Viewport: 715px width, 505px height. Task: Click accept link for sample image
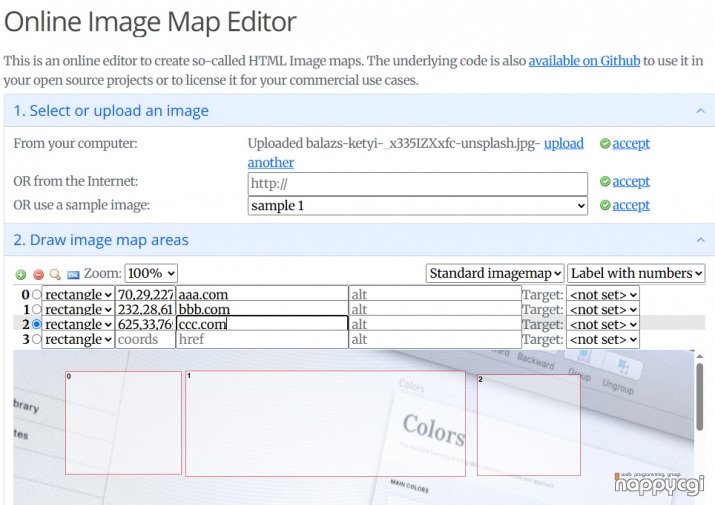[631, 205]
